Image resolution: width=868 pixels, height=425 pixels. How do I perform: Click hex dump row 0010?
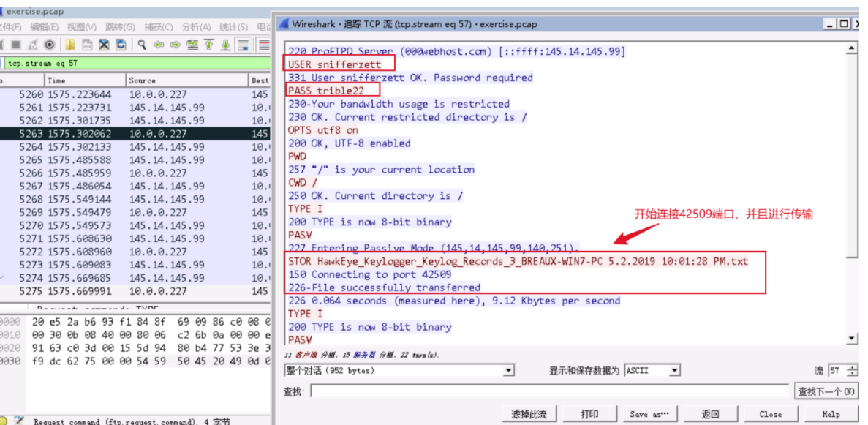point(135,335)
